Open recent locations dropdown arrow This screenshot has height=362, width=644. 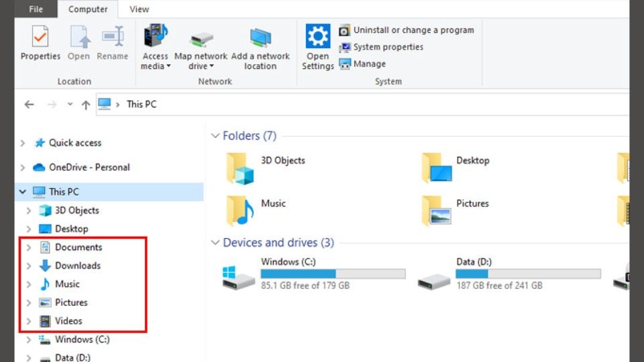coord(70,105)
